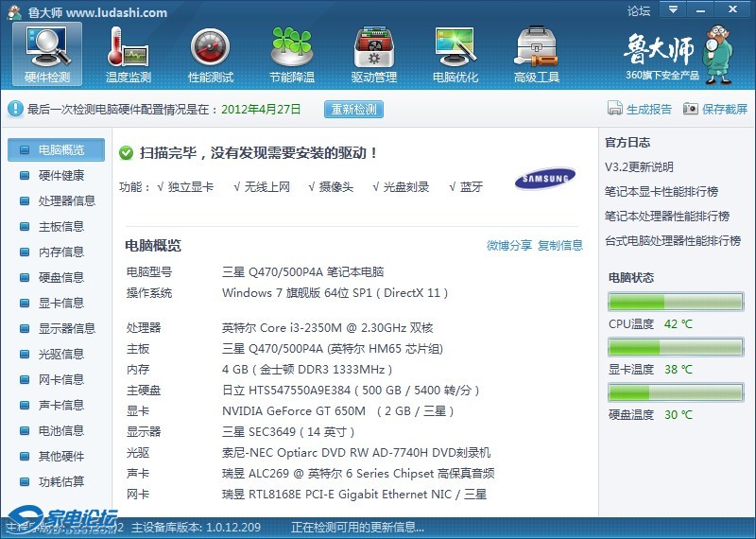Click the 保存截屏 camera icon
Screen dimensions: 756x539
[691, 109]
